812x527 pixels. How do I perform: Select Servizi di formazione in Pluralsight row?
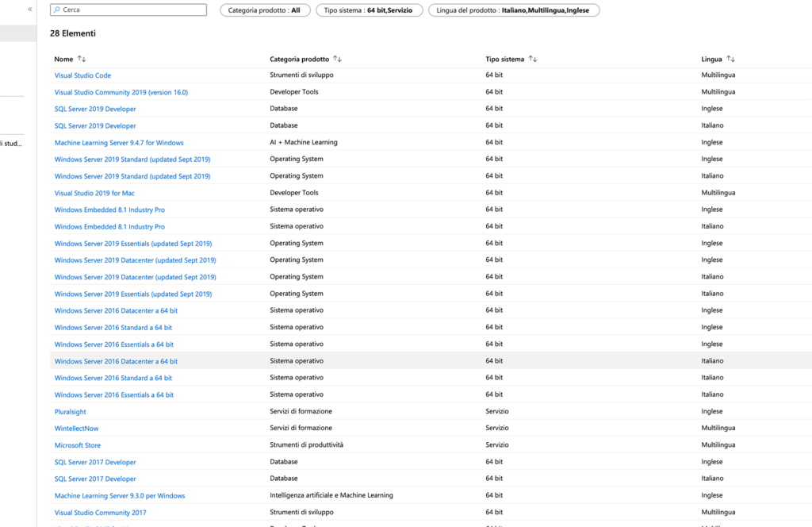click(301, 411)
